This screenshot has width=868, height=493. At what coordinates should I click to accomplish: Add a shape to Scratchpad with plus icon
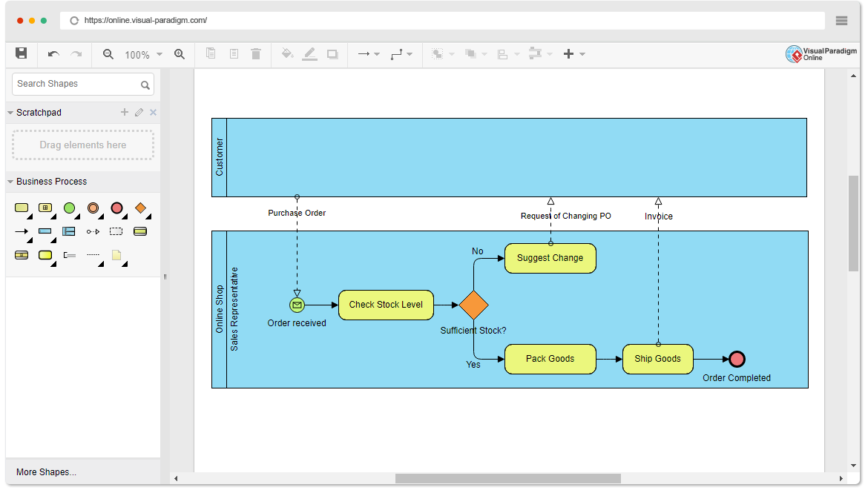pos(125,113)
